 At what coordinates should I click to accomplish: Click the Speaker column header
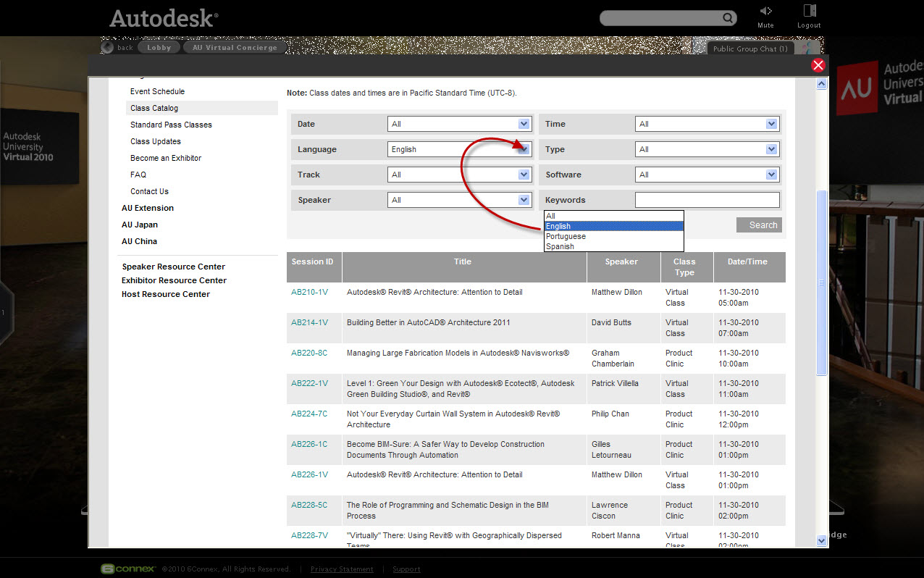coord(623,267)
